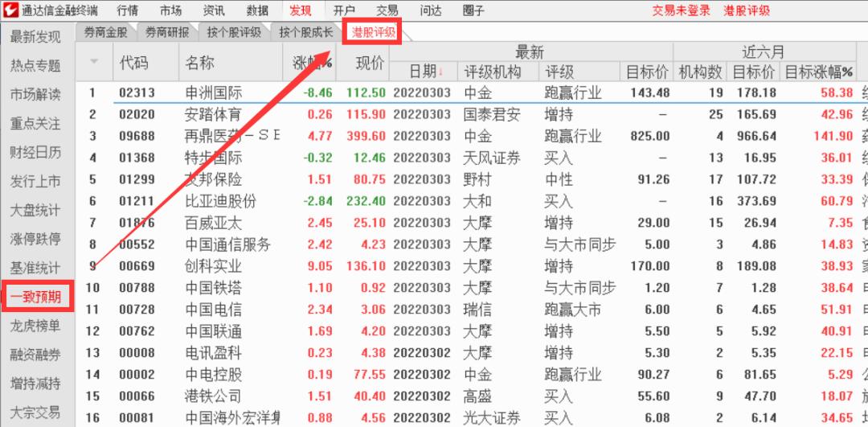
Task: Select the 创科实业 row name
Action: tap(213, 266)
